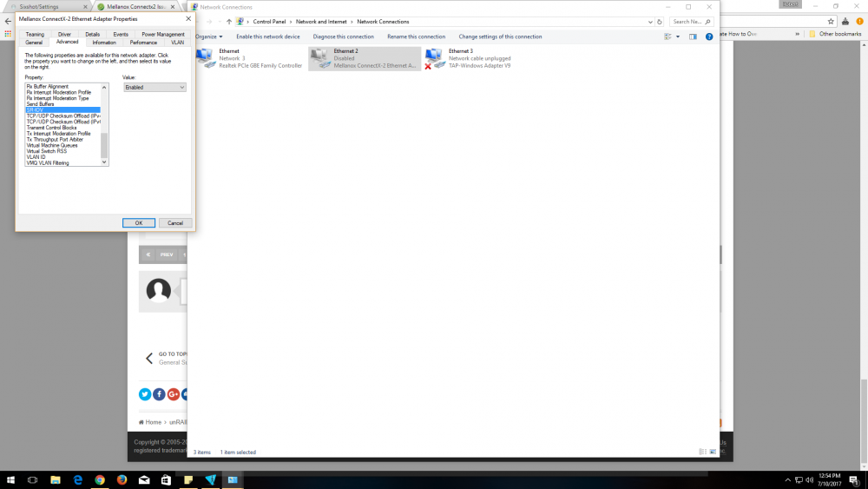Cancel the adapter properties dialog
Viewport: 868px width, 489px height.
point(175,222)
